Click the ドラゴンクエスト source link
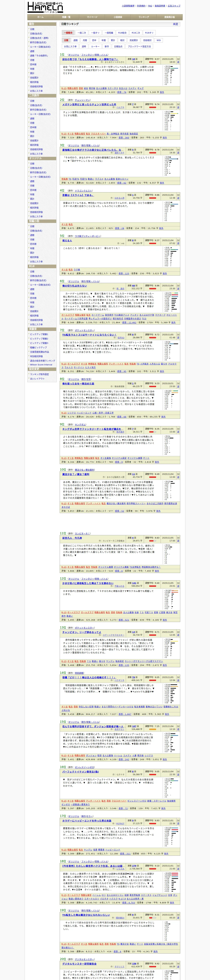The image size is (210, 980). pos(83,191)
